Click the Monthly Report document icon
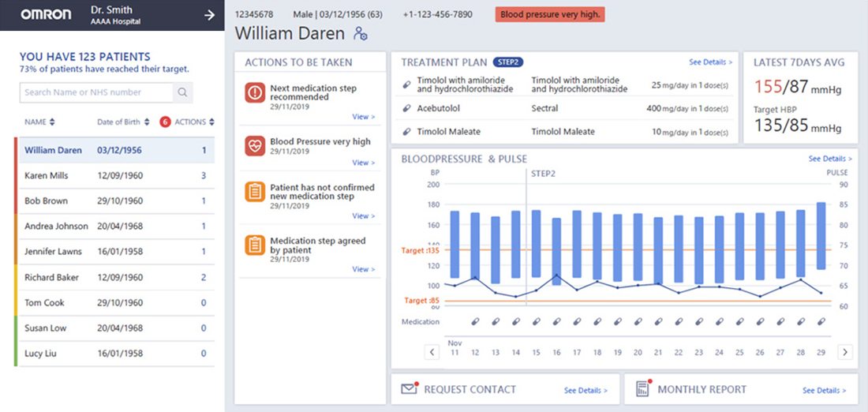This screenshot has height=412, width=868. coord(642,389)
